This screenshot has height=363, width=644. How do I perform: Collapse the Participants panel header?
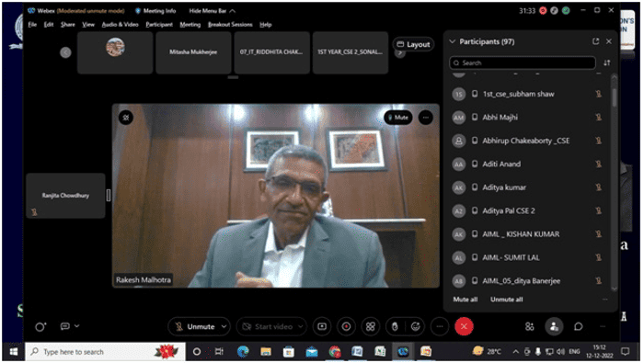[x=453, y=41]
